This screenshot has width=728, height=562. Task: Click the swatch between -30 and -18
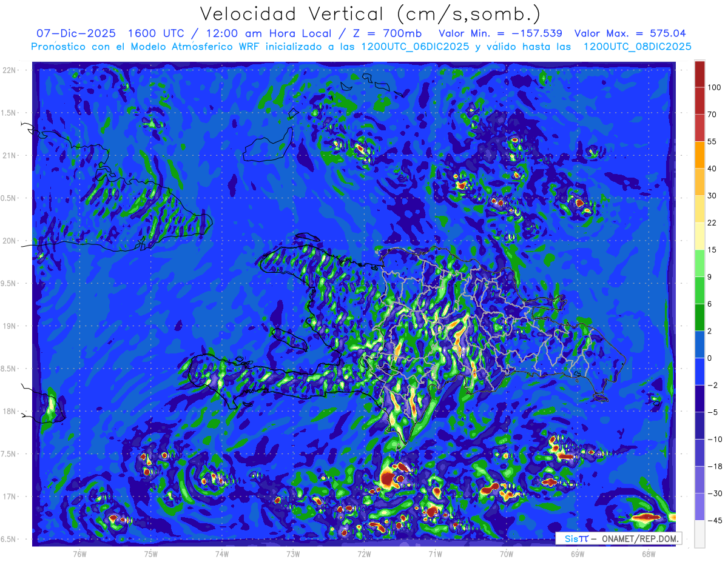click(699, 480)
